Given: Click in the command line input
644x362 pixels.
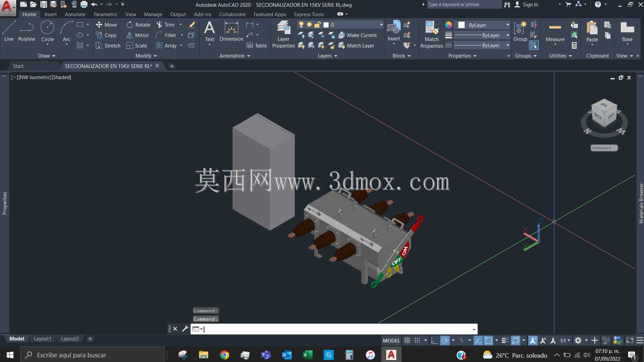Looking at the screenshot, I should [336, 329].
